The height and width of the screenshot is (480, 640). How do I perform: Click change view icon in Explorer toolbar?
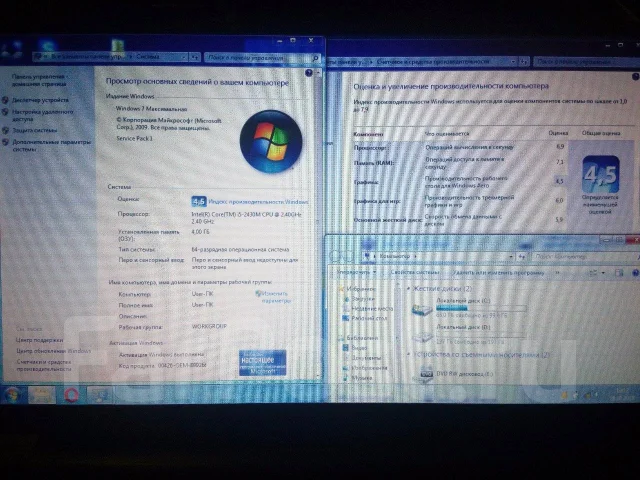tap(593, 273)
